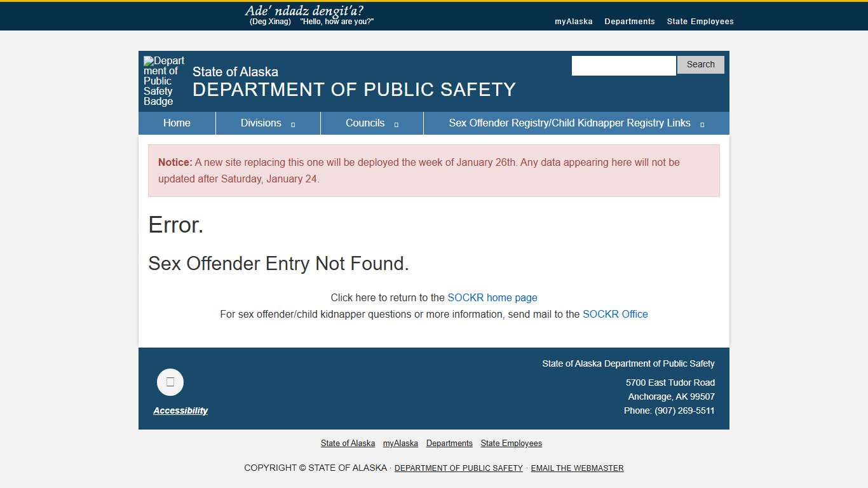Open the Sex Offender Registry/Child Kidnapper Registry Links dropdown

(x=569, y=123)
